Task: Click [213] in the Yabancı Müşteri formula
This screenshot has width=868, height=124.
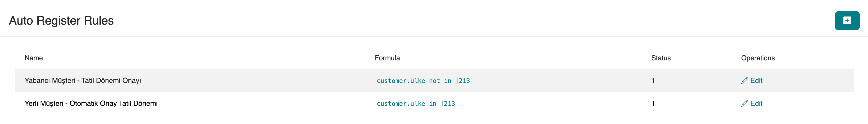Action: 464,81
